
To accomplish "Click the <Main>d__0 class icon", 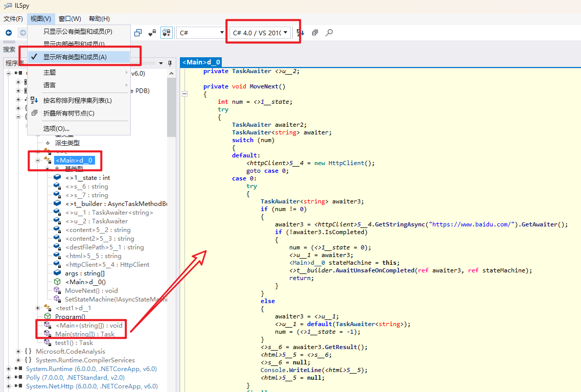I will point(48,160).
